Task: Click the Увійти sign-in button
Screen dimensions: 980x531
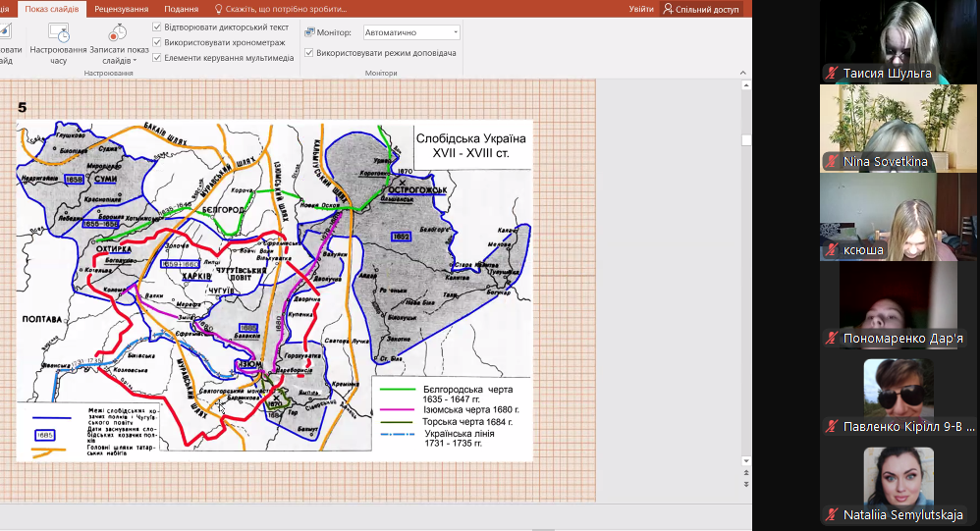Action: pyautogui.click(x=641, y=9)
